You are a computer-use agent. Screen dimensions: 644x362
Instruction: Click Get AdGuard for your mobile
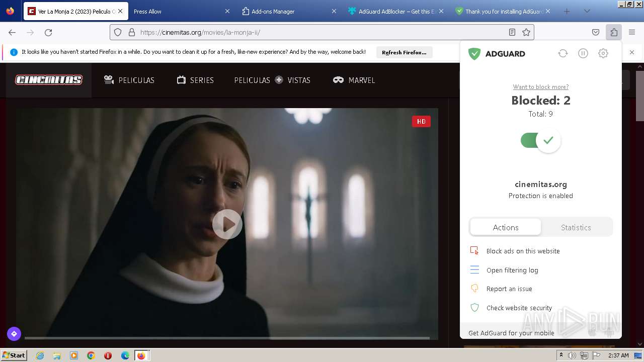pyautogui.click(x=511, y=333)
